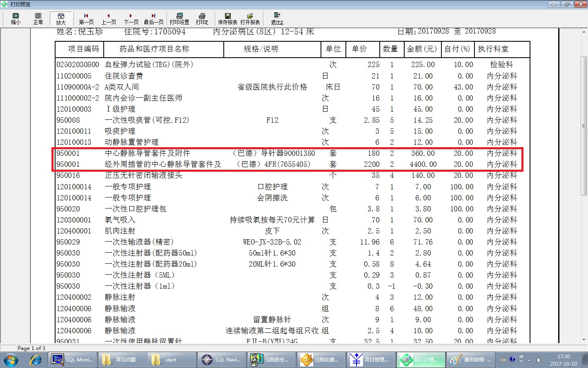The height and width of the screenshot is (368, 588).
Task: Click the 放大 zoom-in toolbar icon
Action: coord(61,19)
